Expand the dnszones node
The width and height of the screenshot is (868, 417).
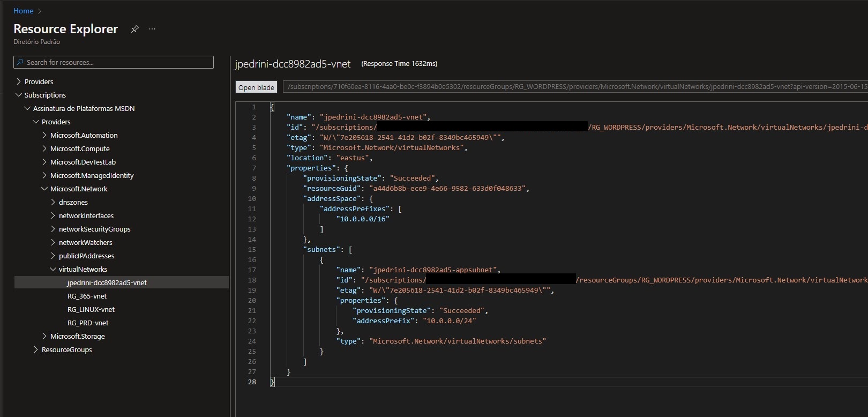coord(53,202)
